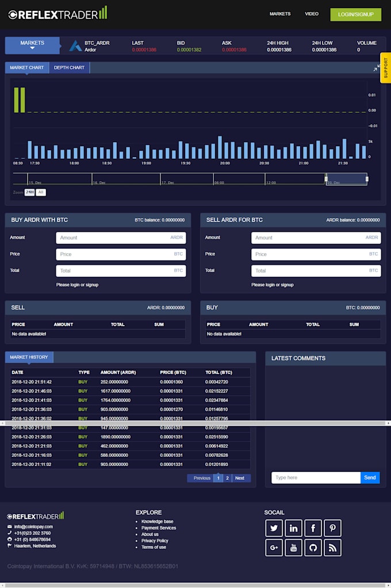
Task: Open the Knowledge base link
Action: pos(157,521)
